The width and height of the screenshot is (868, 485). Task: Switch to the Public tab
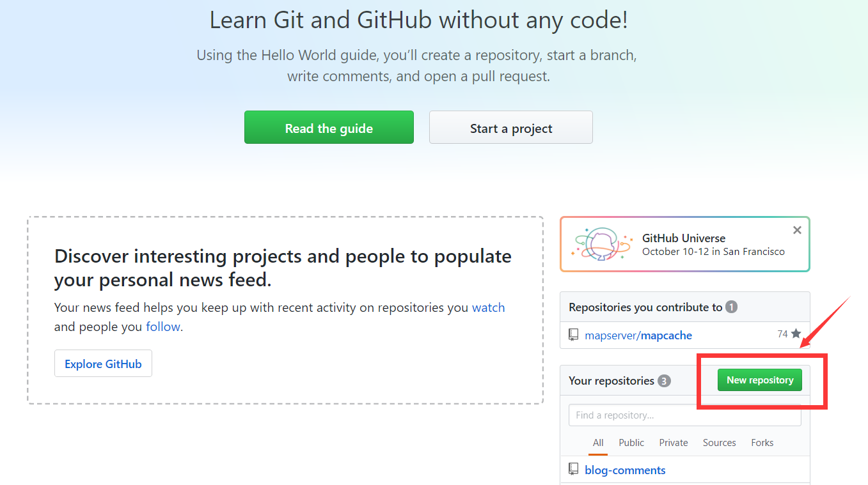(631, 442)
